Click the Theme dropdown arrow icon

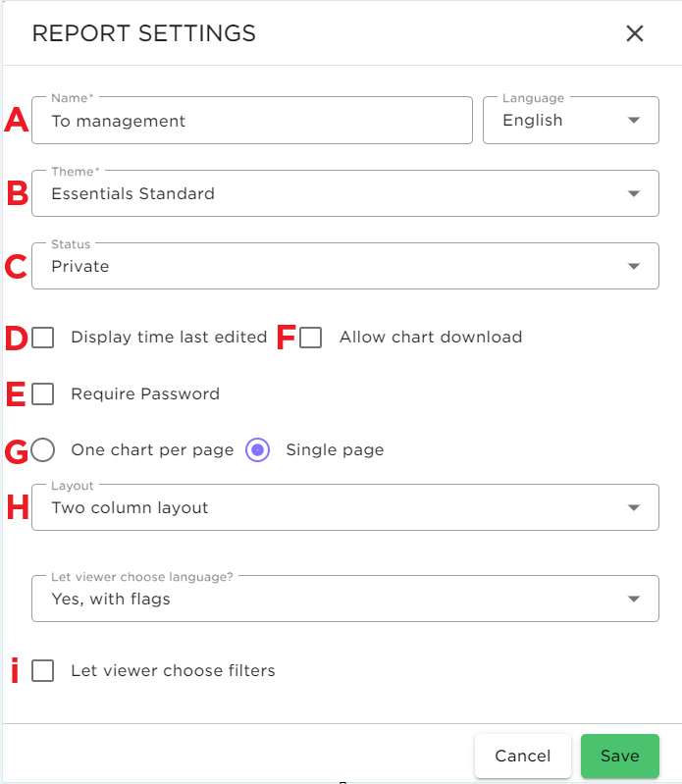[x=634, y=193]
